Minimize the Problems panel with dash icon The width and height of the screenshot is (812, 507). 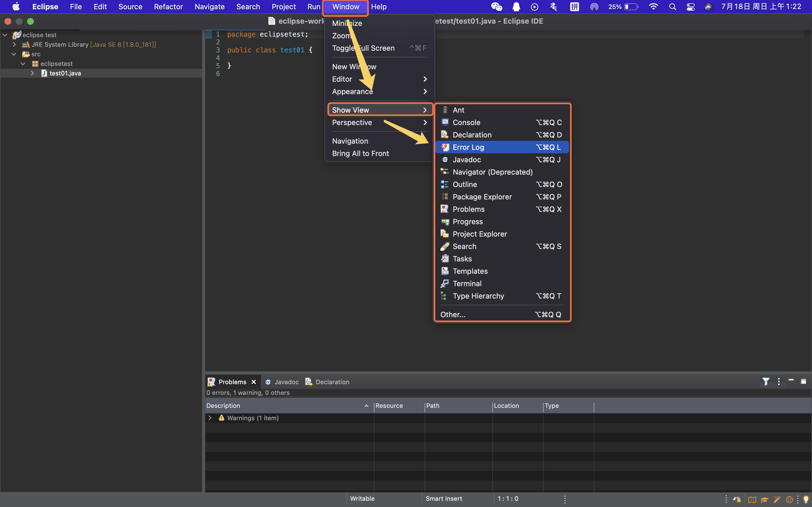click(791, 381)
